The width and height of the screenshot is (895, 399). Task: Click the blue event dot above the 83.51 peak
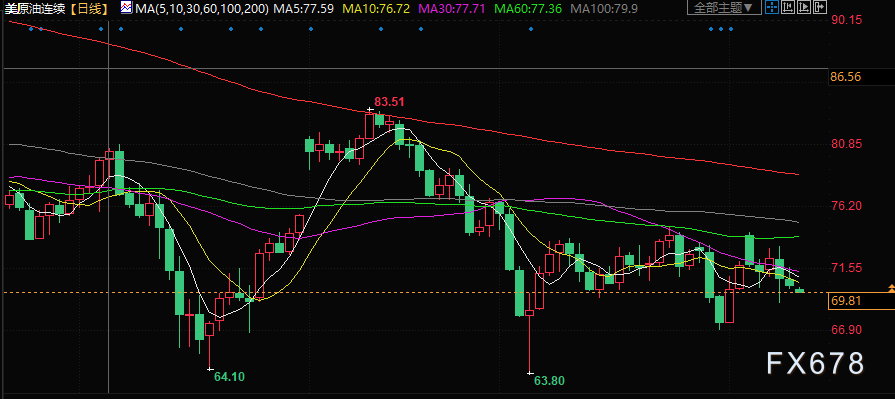[380, 29]
